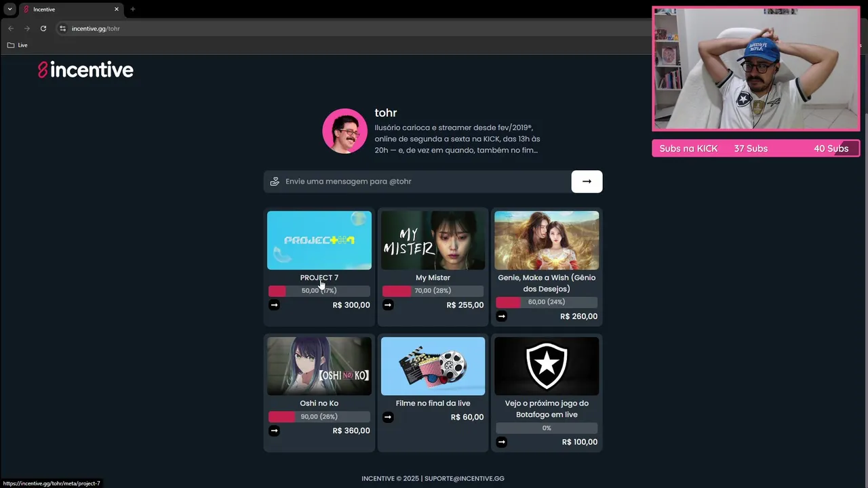Screen dimensions: 868x488
Task: Open the PROJECT 7 thumbnail image
Action: tap(319, 240)
